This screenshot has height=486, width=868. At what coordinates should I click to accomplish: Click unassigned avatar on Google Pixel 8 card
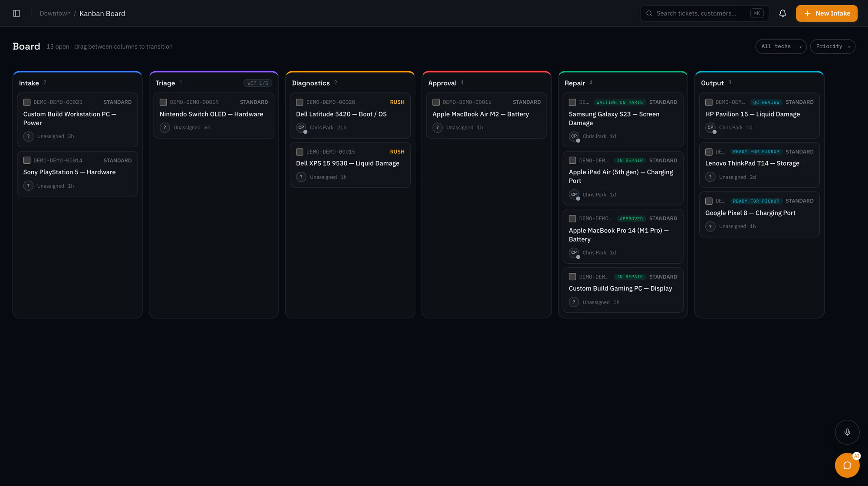(710, 226)
